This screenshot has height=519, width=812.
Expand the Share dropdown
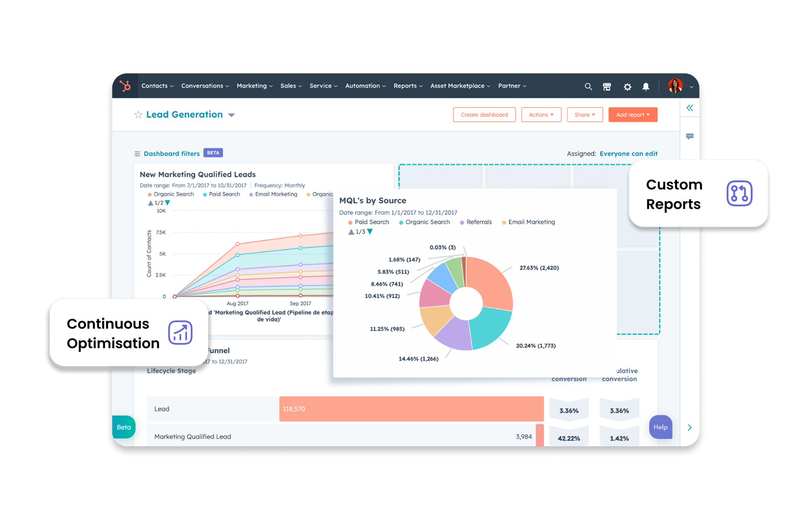[x=585, y=114]
